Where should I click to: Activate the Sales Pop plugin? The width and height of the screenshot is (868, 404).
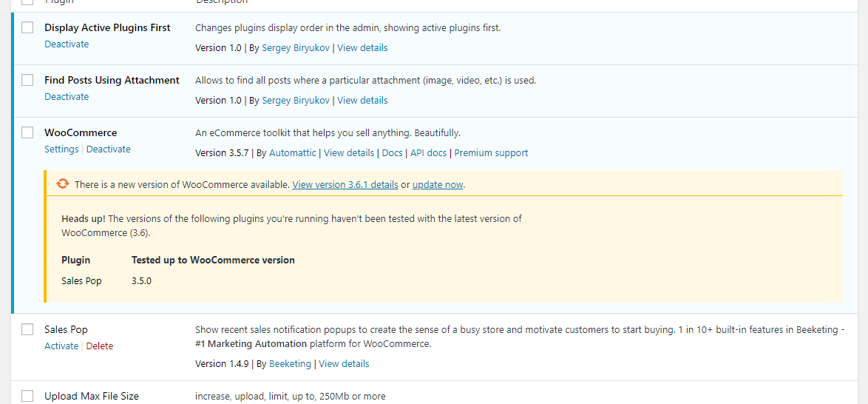click(x=61, y=346)
